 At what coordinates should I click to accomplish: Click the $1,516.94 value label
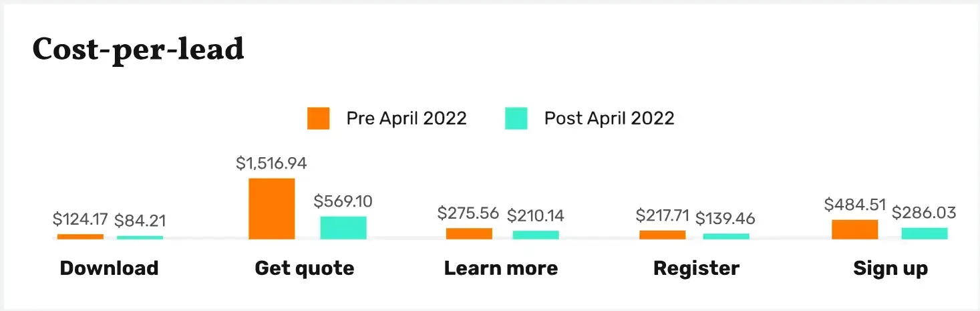click(271, 164)
